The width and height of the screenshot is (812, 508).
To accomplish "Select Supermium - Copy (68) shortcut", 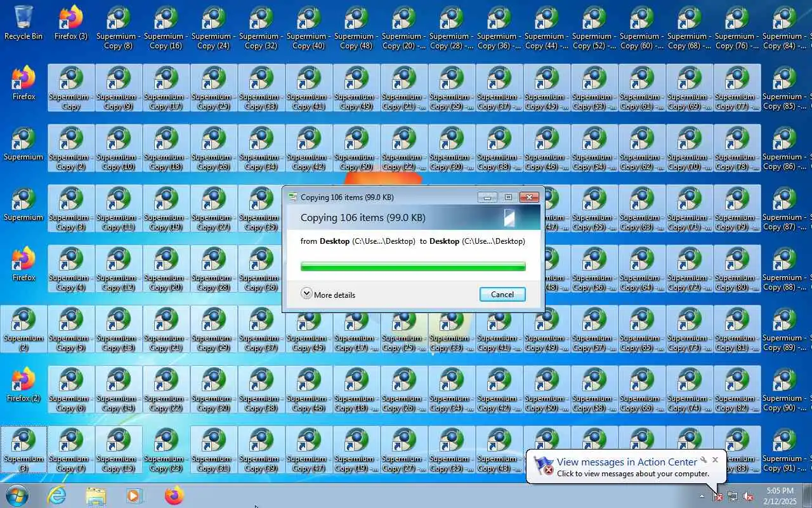I will pos(690,27).
